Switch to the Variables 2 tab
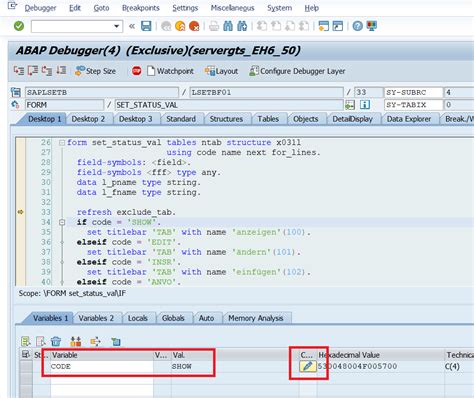This screenshot has height=398, width=474. point(96,318)
